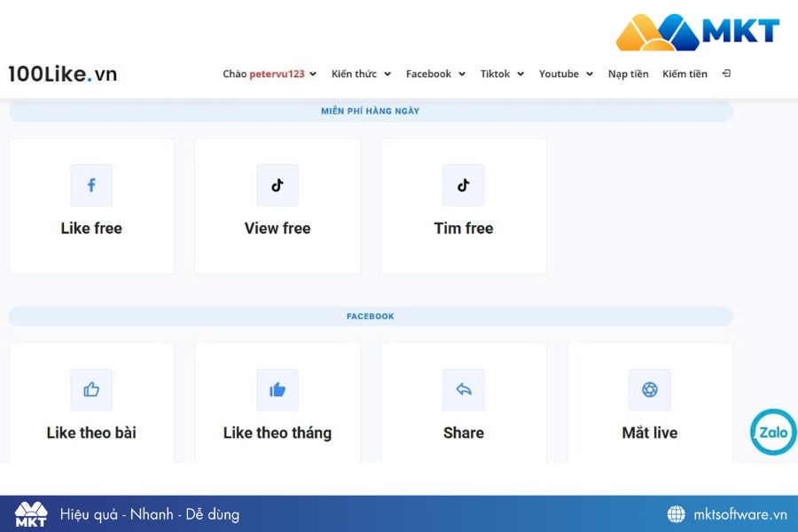This screenshot has height=532, width=798.
Task: Click the MIỄN PHÍ HÀNG NGÀY section header
Action: click(x=371, y=111)
